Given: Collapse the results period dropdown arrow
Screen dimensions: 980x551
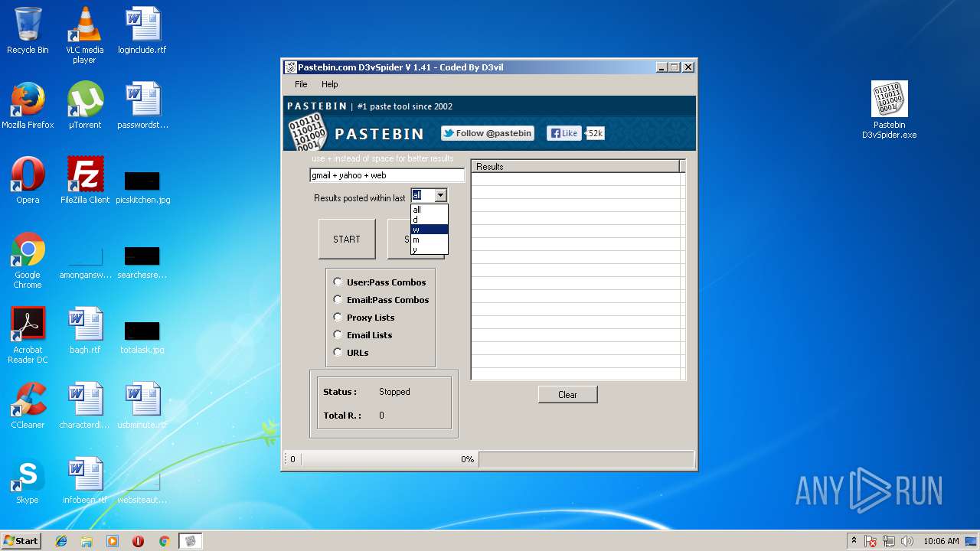Looking at the screenshot, I should pyautogui.click(x=440, y=195).
